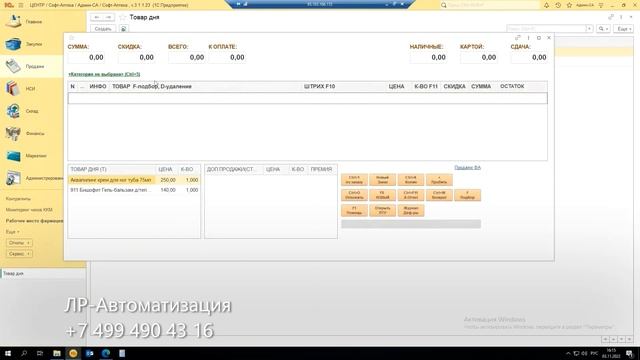Click the Ctrl+W Возврат button
The width and height of the screenshot is (640, 360).
point(439,195)
